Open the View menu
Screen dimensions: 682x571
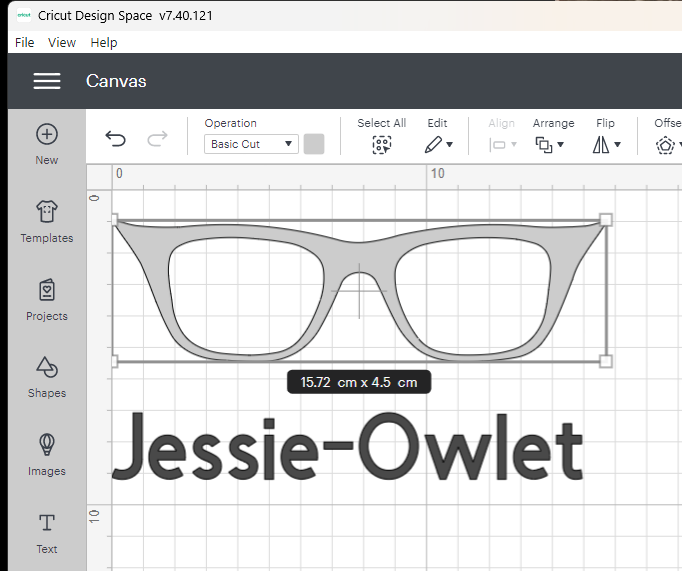tap(62, 42)
